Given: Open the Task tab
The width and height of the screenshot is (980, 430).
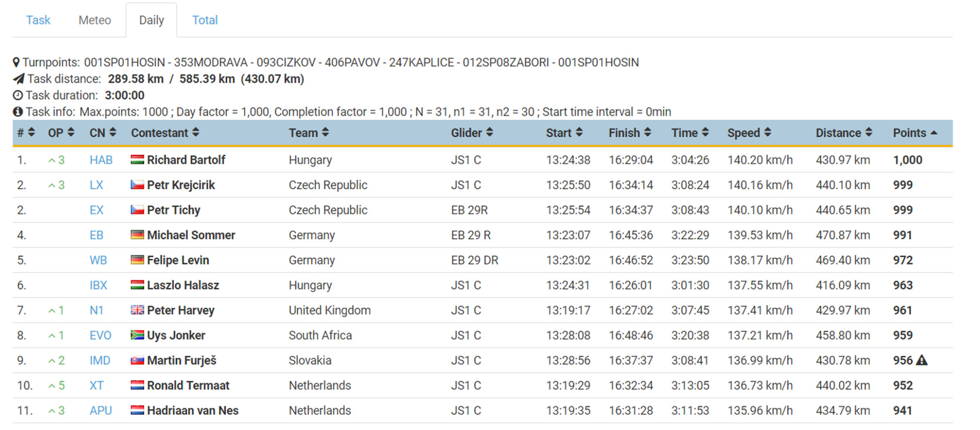Looking at the screenshot, I should 38,20.
